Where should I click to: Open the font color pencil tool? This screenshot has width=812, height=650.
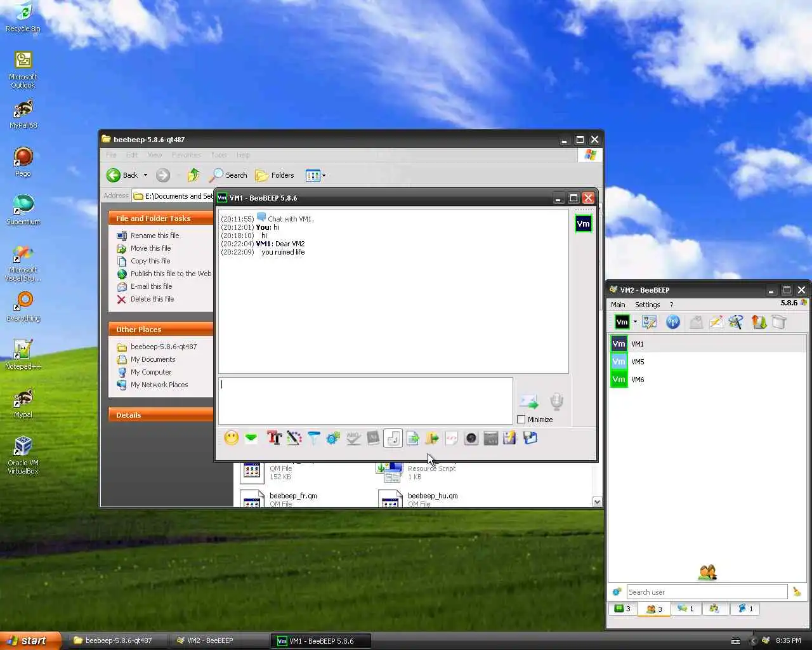point(294,438)
